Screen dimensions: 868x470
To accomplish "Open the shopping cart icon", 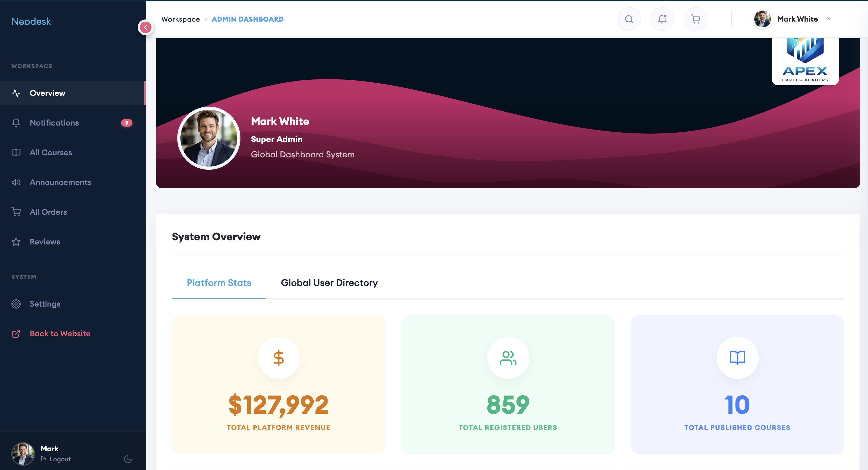I will coord(695,19).
